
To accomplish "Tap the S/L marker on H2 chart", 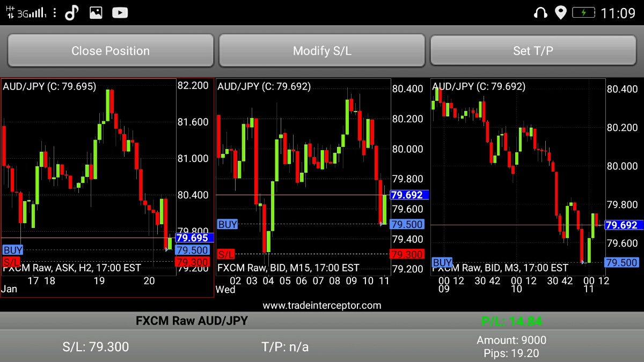I will [x=11, y=262].
